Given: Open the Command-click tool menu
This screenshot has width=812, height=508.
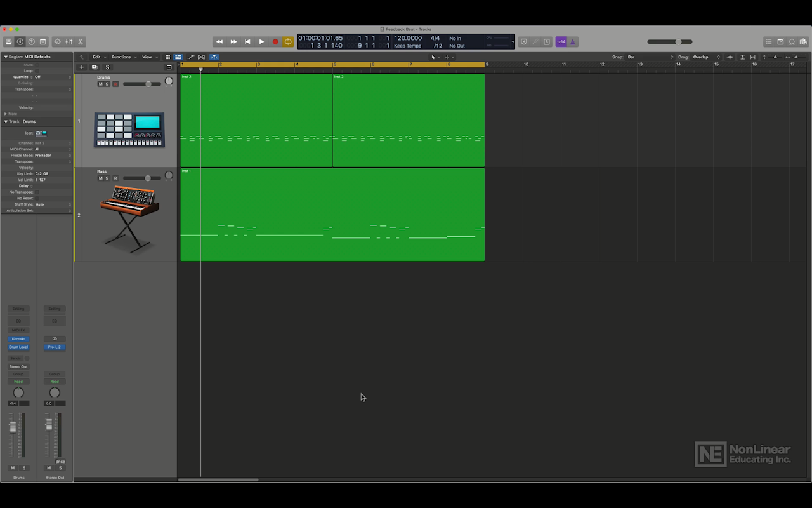Looking at the screenshot, I should click(x=449, y=57).
